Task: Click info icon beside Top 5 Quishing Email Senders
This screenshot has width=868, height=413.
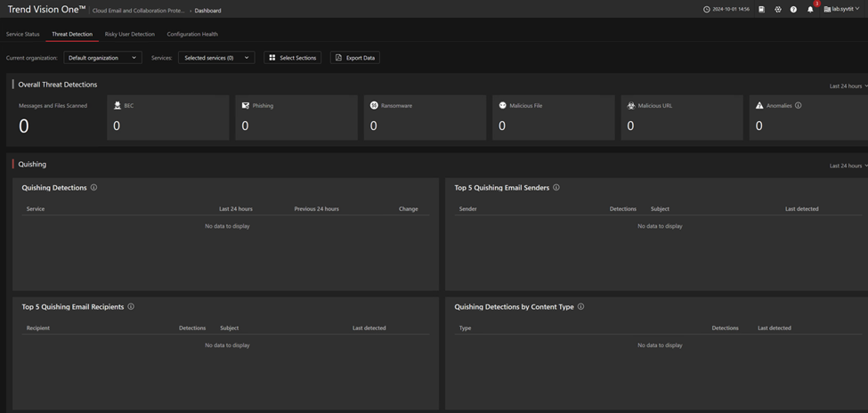Action: pos(556,187)
